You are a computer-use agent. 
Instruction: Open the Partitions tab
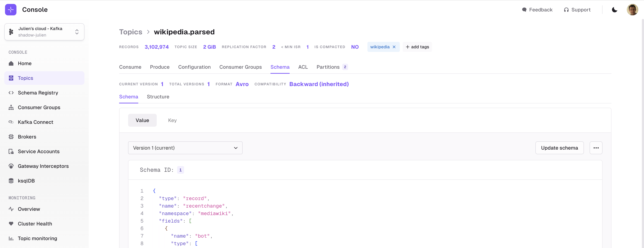tap(332, 67)
